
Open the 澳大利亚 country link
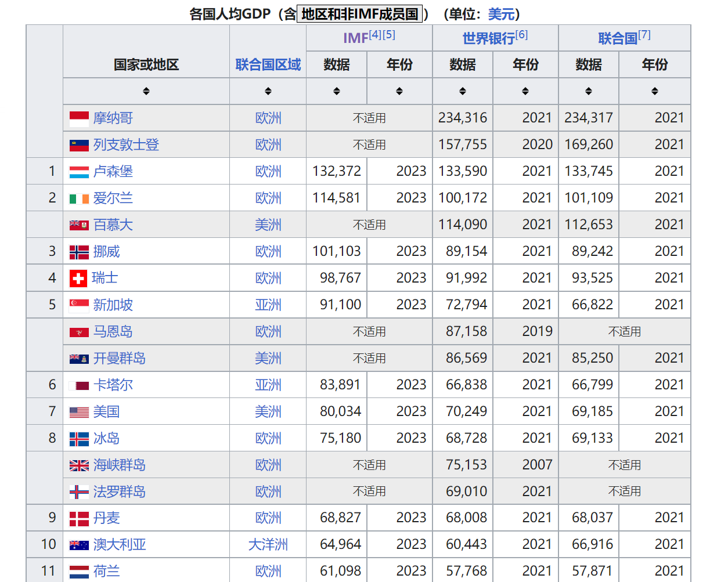pyautogui.click(x=120, y=545)
